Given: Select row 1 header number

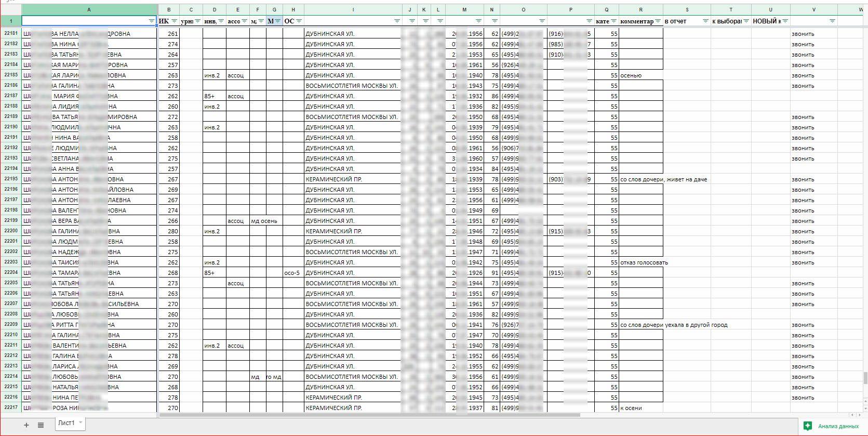Looking at the screenshot, I should [11, 21].
